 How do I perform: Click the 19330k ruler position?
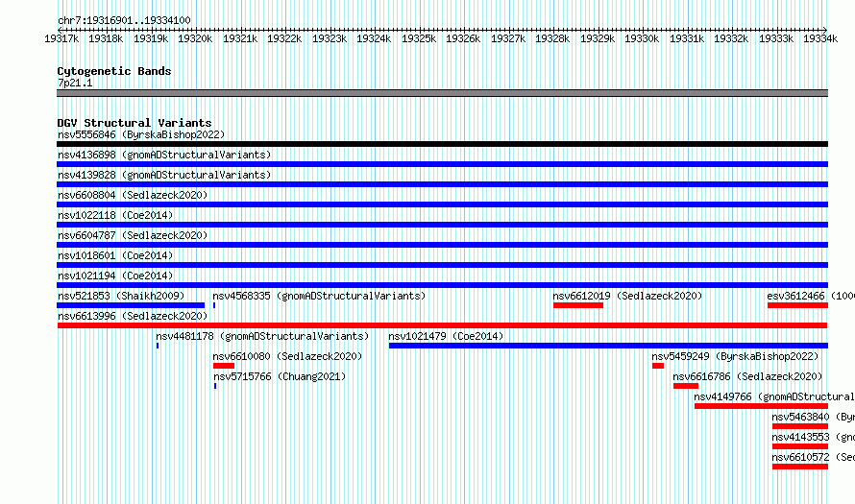point(642,38)
